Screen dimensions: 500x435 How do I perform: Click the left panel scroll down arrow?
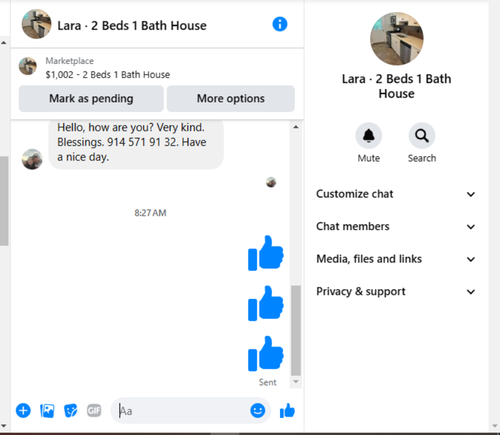coord(4,426)
